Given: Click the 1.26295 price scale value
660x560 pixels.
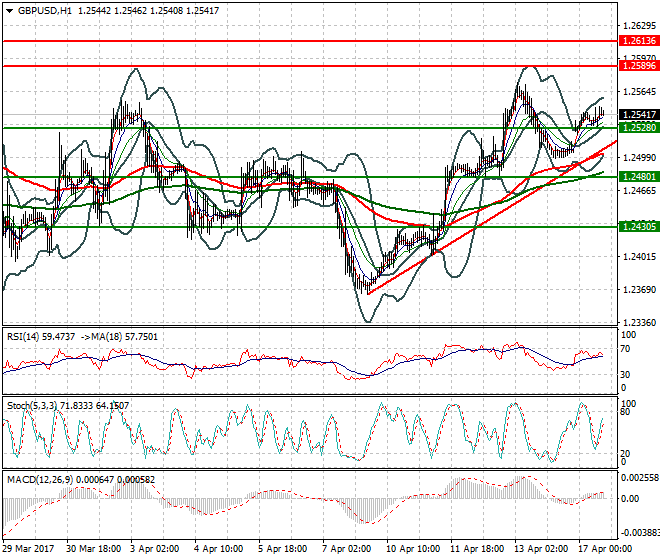Looking at the screenshot, I should point(639,26).
